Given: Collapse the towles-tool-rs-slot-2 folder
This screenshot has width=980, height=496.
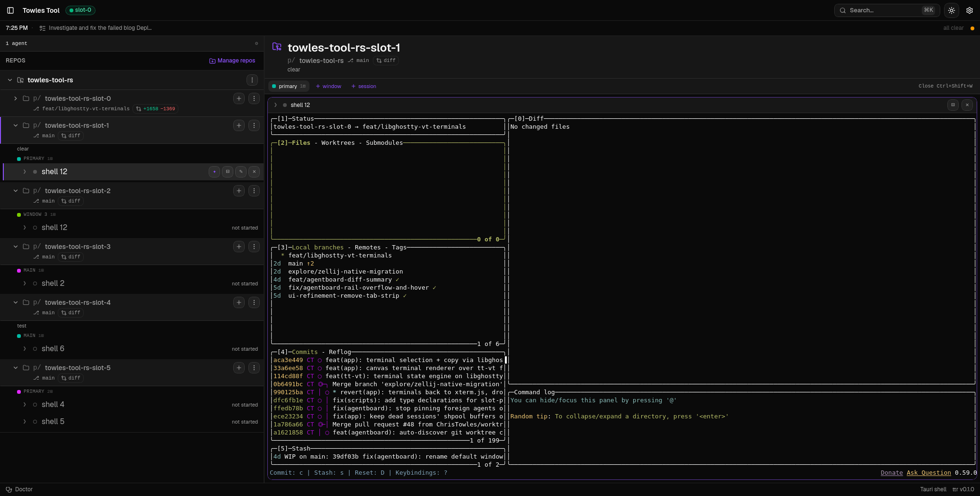Looking at the screenshot, I should (x=16, y=191).
